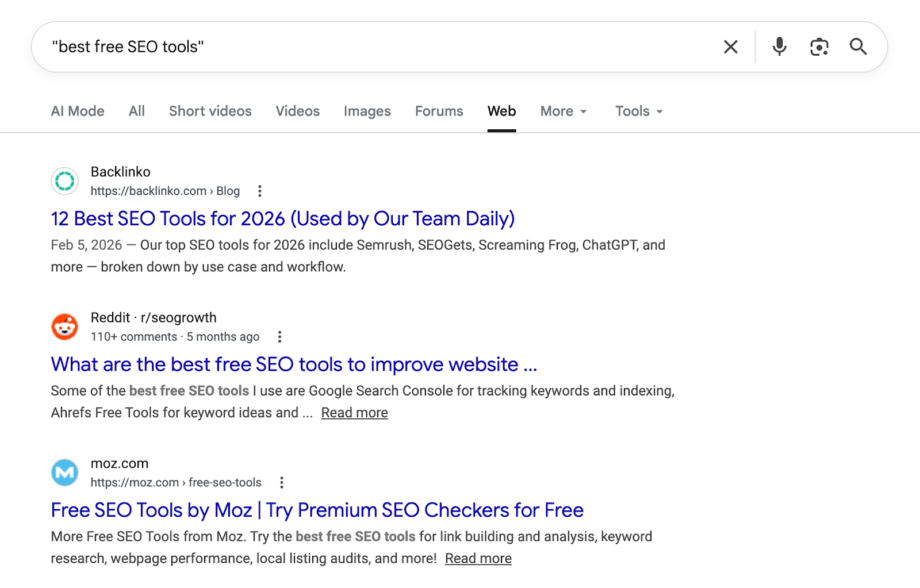Go to the Short videos tab
The height and width of the screenshot is (588, 920).
click(x=210, y=112)
